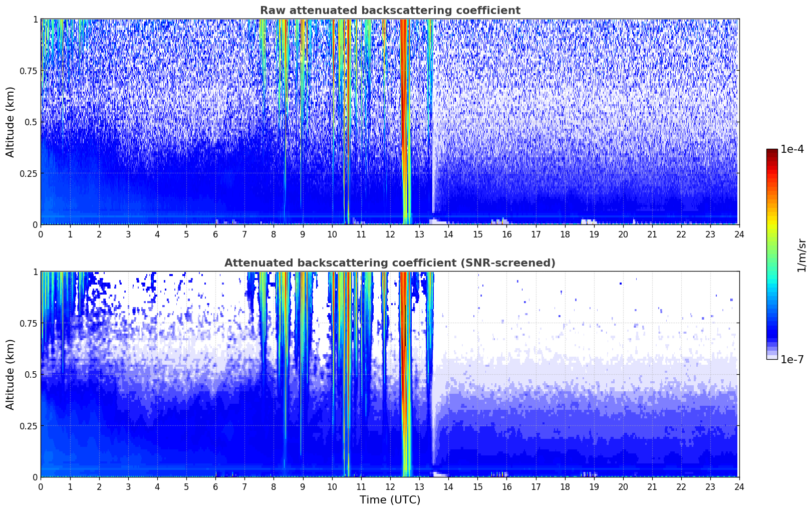The image size is (812, 511).
Task: Click the 'Attenuated backscattering coefficient (SNR-screened)' title
Action: (x=390, y=263)
